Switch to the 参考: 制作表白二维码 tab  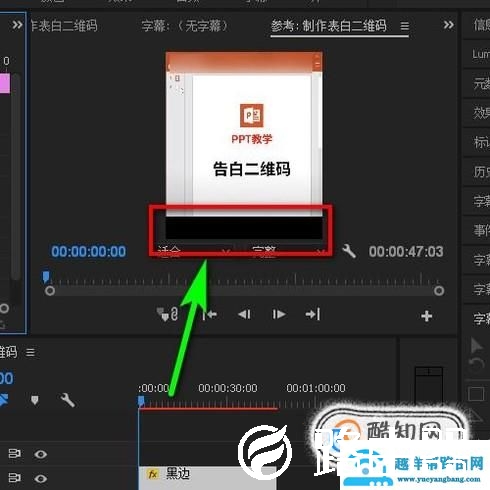click(329, 26)
